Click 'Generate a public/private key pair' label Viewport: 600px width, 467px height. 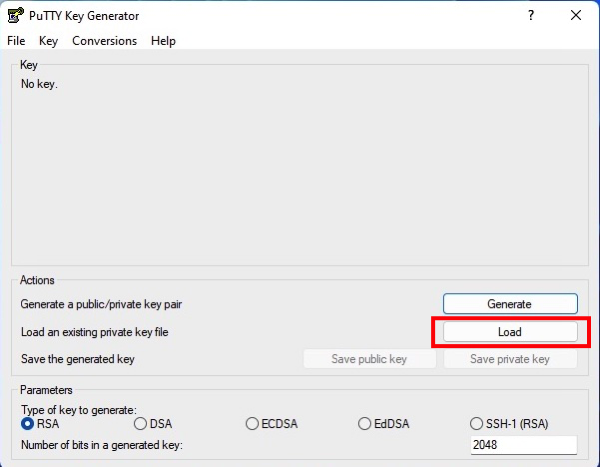point(101,304)
